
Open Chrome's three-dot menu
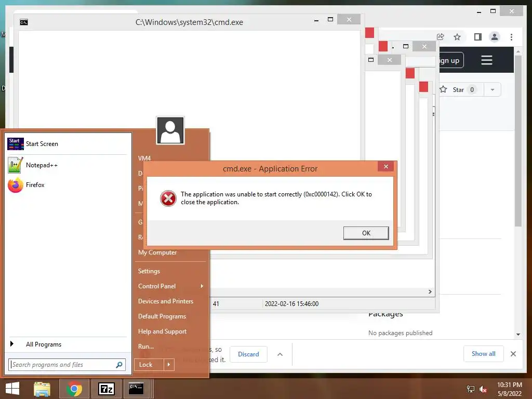point(511,37)
